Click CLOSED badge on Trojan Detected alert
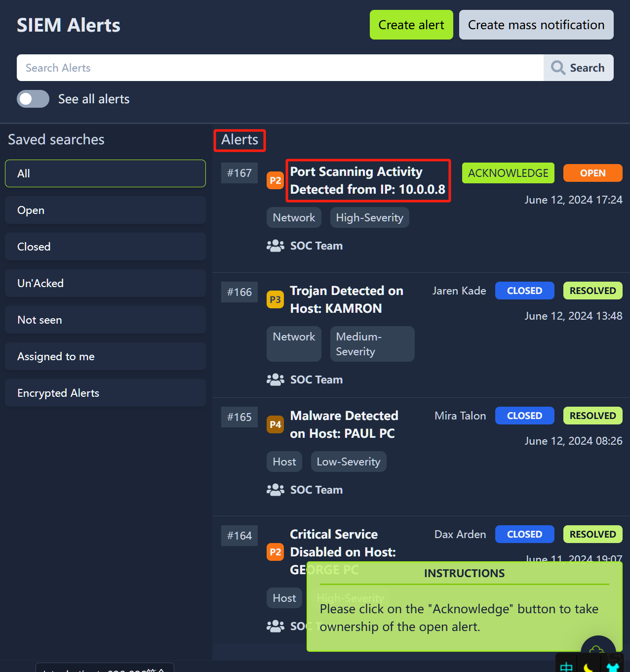630x672 pixels. click(x=524, y=291)
